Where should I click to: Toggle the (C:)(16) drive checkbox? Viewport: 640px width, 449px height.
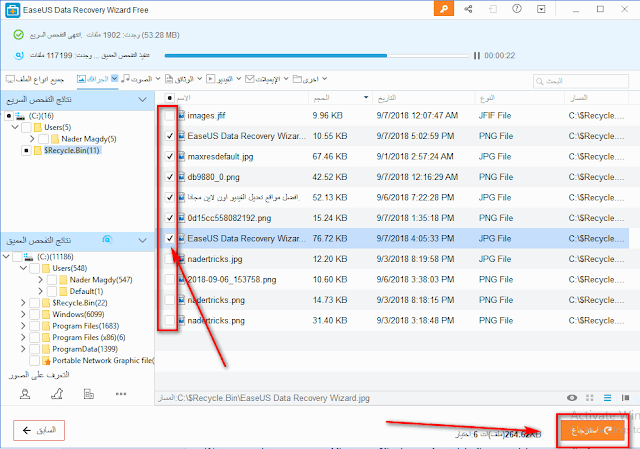click(x=9, y=116)
